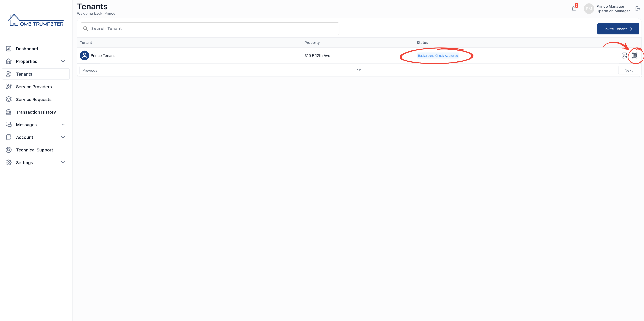644x321 pixels.
Task: Open the notifications bell
Action: [x=574, y=9]
